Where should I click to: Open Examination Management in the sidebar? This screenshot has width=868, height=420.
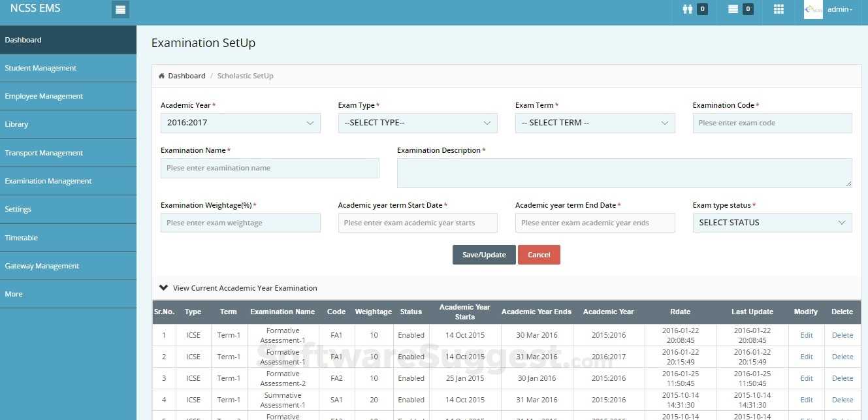click(x=68, y=181)
